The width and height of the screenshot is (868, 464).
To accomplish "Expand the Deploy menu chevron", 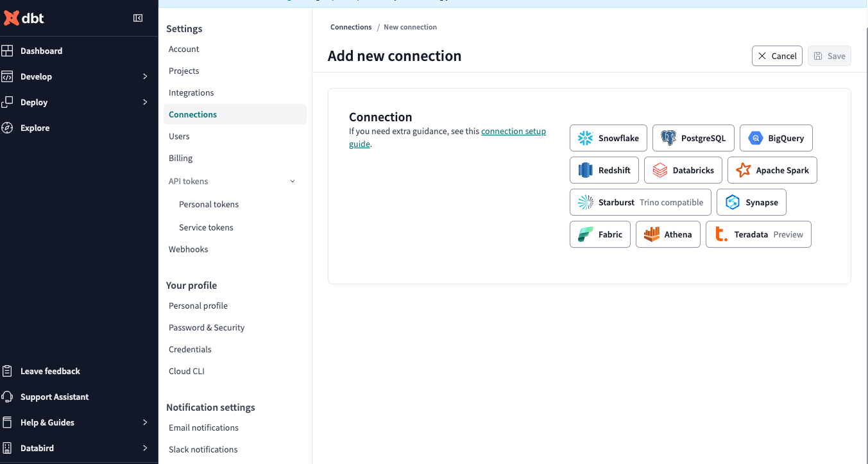I will click(145, 102).
